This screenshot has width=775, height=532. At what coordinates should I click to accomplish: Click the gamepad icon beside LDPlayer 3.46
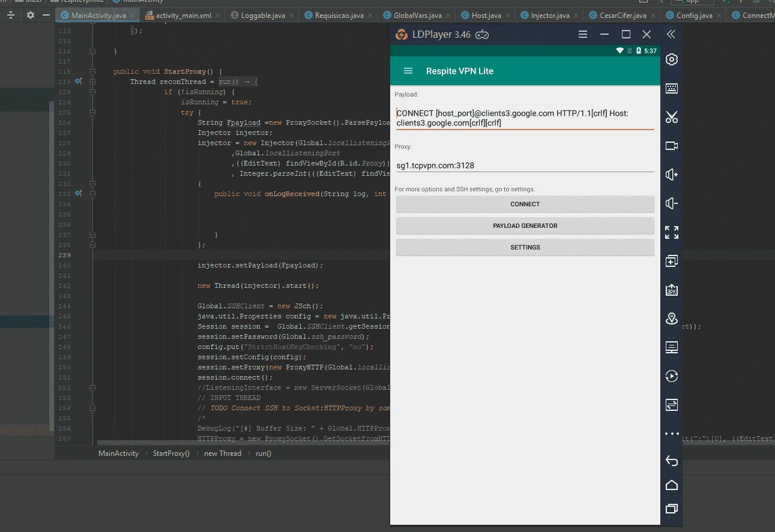[x=481, y=35]
